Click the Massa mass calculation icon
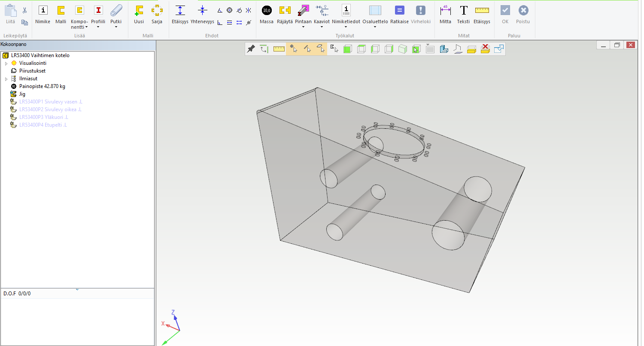Screen dimensions: 644x346 point(267,11)
